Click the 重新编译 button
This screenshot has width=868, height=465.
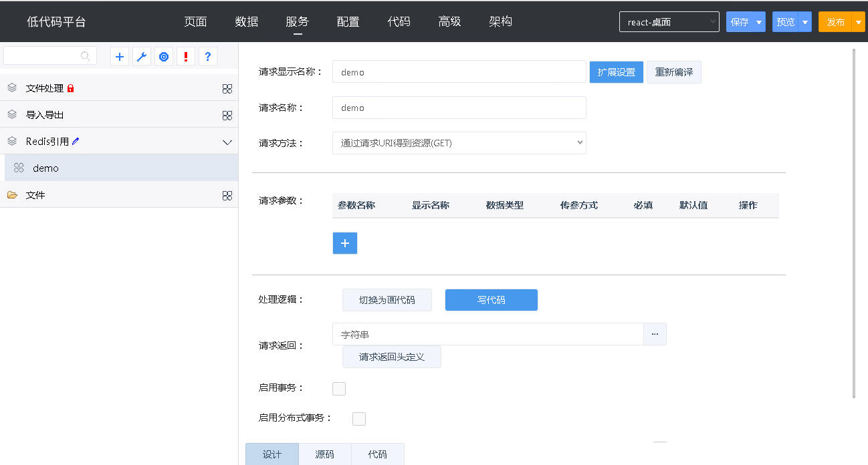click(x=674, y=72)
